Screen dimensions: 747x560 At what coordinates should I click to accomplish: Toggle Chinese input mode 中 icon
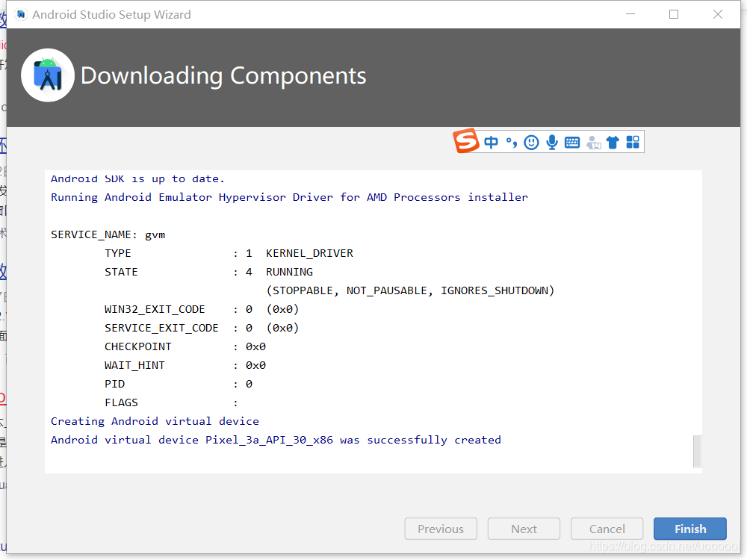pos(491,142)
